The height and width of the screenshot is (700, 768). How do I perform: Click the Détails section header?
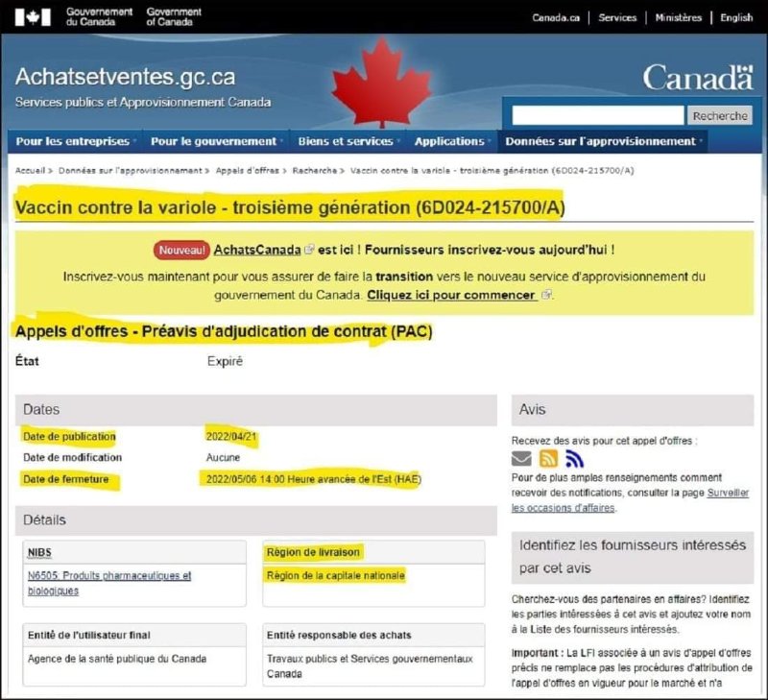click(256, 520)
